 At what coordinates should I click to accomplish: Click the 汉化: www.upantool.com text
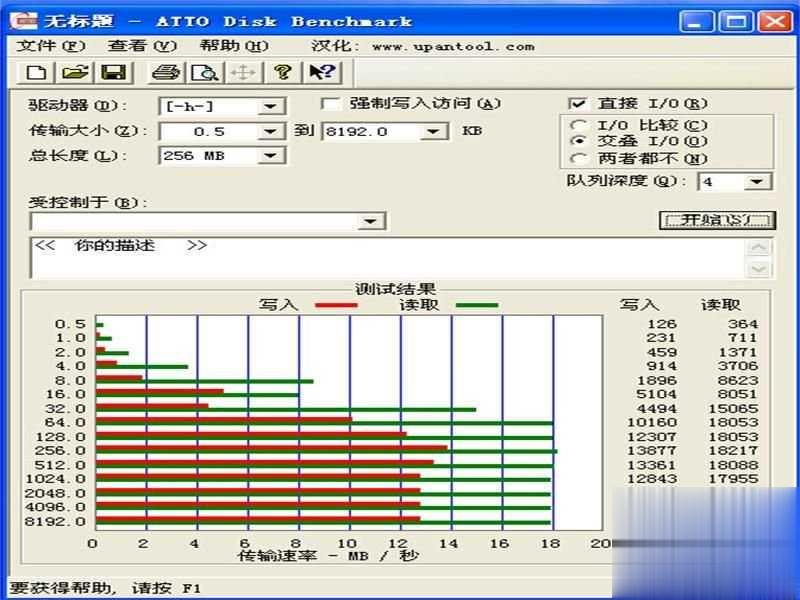click(x=423, y=46)
